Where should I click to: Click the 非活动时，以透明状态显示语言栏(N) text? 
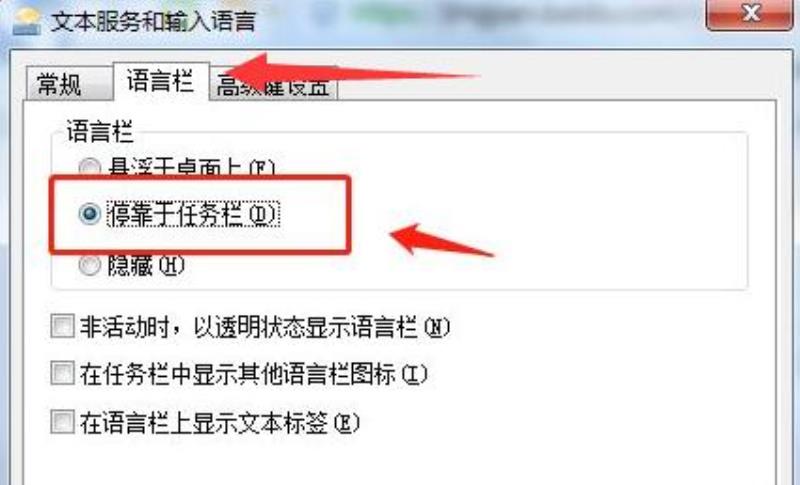click(x=265, y=326)
